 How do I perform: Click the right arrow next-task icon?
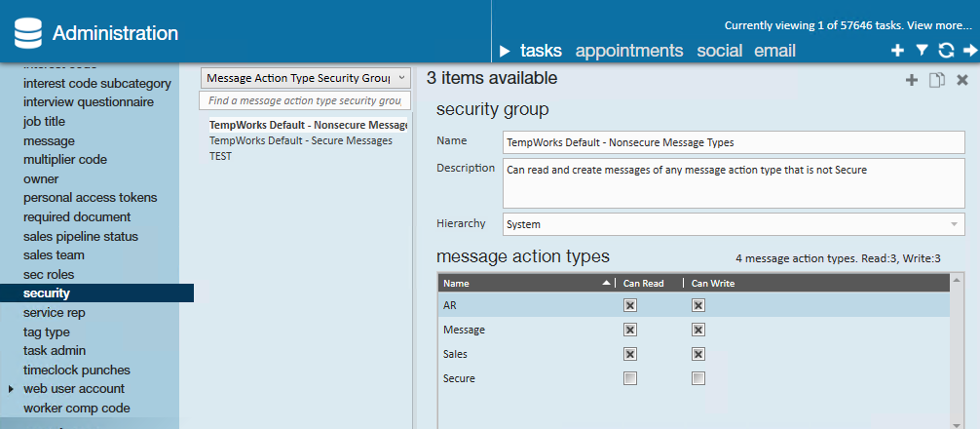pos(969,51)
